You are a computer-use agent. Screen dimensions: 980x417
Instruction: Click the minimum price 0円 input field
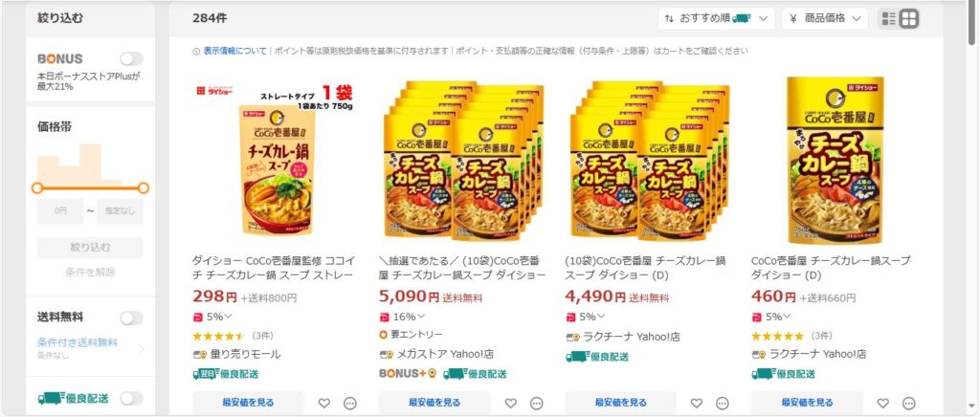(x=60, y=211)
